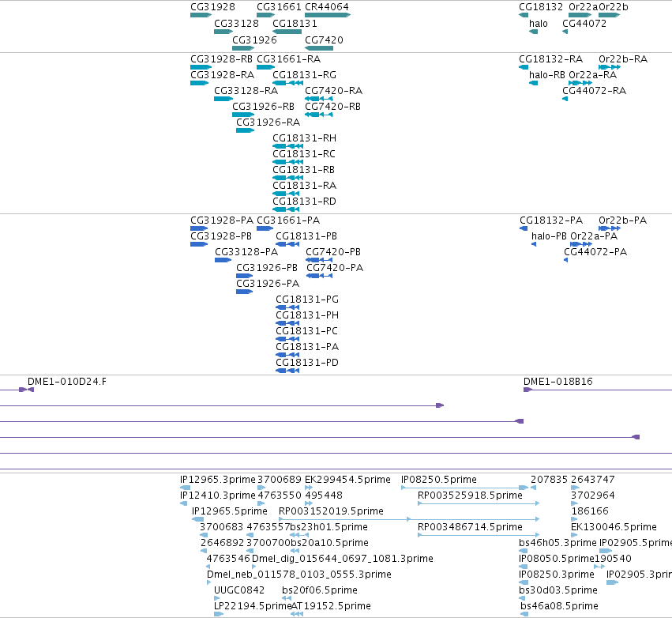Click the CG31661 gene feature
The width and height of the screenshot is (672, 618).
click(265, 15)
